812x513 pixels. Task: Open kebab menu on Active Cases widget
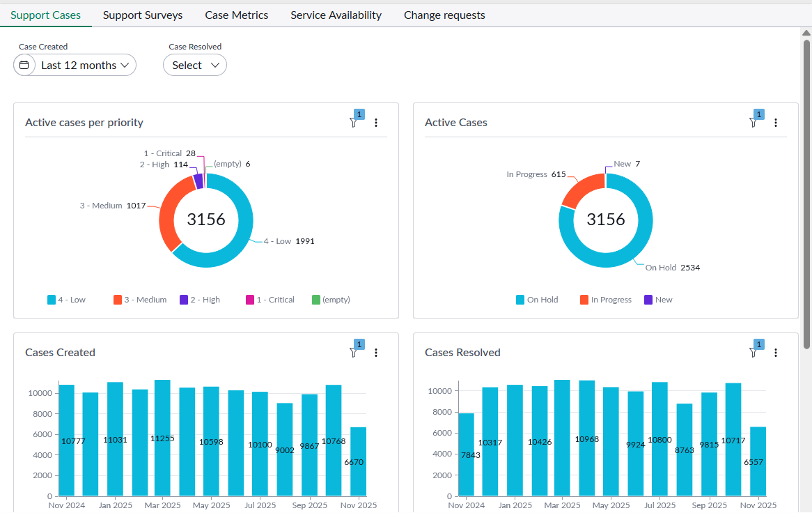pyautogui.click(x=776, y=123)
